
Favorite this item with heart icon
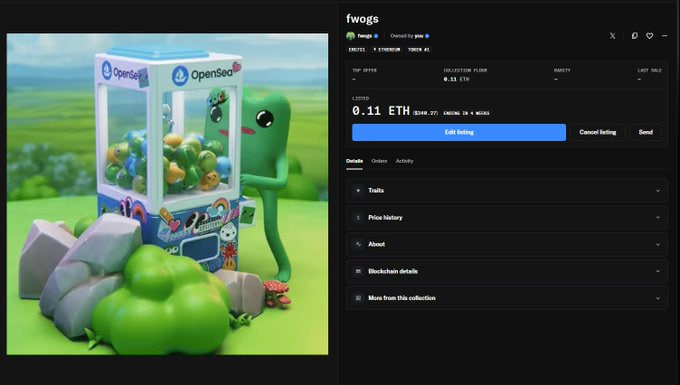click(x=649, y=36)
